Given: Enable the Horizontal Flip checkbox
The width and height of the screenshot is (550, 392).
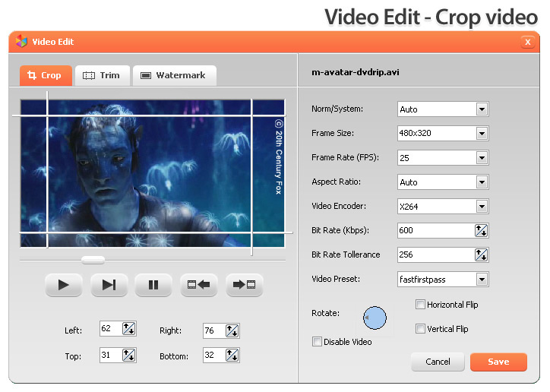Looking at the screenshot, I should [420, 304].
